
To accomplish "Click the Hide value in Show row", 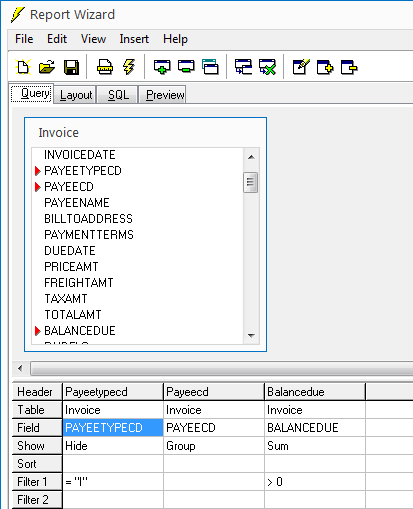I will tap(113, 446).
